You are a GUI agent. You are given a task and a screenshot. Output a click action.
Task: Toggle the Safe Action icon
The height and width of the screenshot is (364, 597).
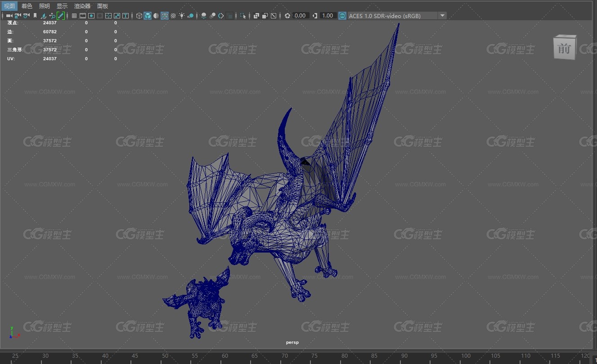(117, 16)
